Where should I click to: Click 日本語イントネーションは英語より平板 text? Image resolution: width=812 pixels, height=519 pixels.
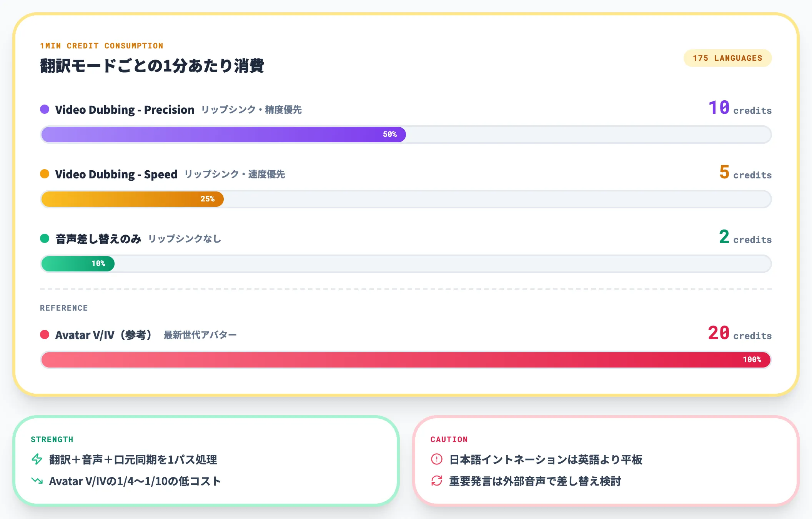pos(546,459)
